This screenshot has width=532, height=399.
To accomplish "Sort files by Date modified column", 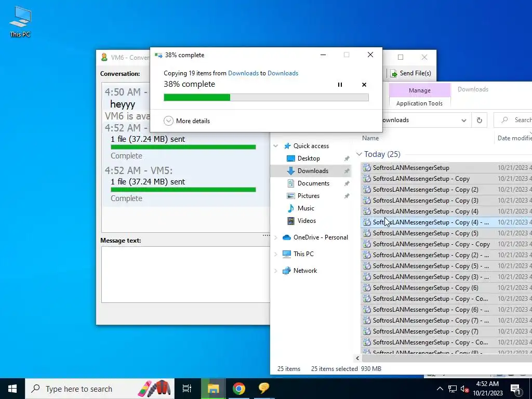I will (514, 138).
